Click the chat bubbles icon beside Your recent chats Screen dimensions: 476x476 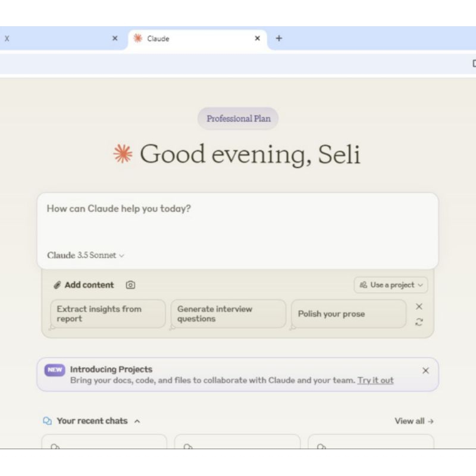pos(48,421)
